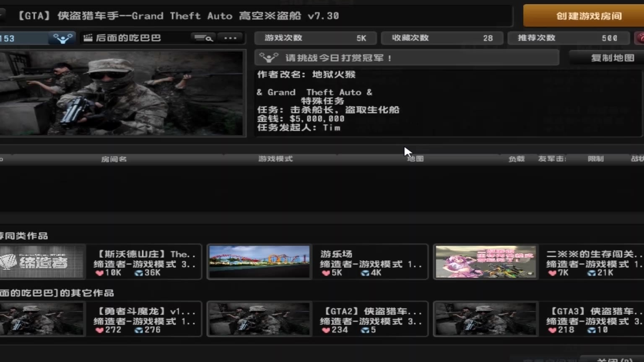Click heart icon beside 272
The image size is (644, 362).
pyautogui.click(x=99, y=330)
